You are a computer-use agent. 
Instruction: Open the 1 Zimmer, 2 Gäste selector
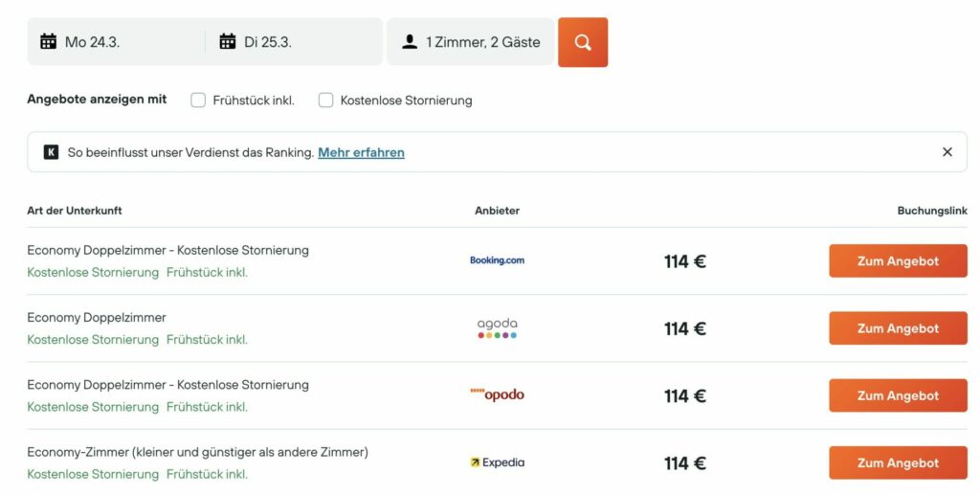[x=471, y=42]
